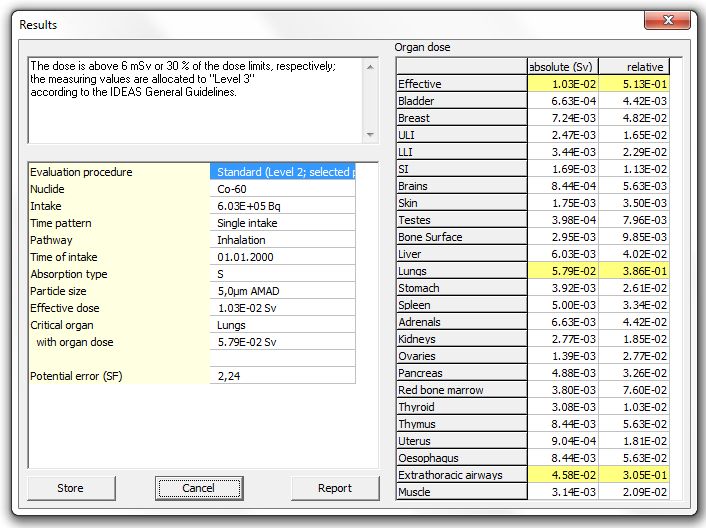Select the Liver row header
Screen dimensions: 706x528
pyautogui.click(x=462, y=254)
